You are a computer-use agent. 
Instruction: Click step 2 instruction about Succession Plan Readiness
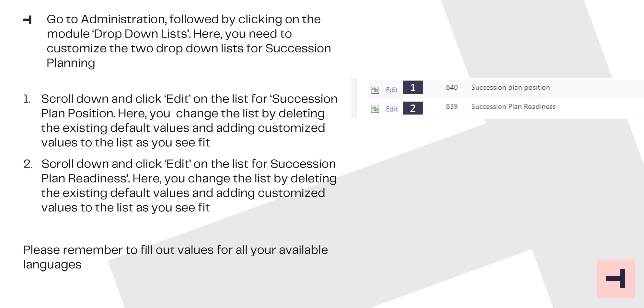(x=189, y=186)
